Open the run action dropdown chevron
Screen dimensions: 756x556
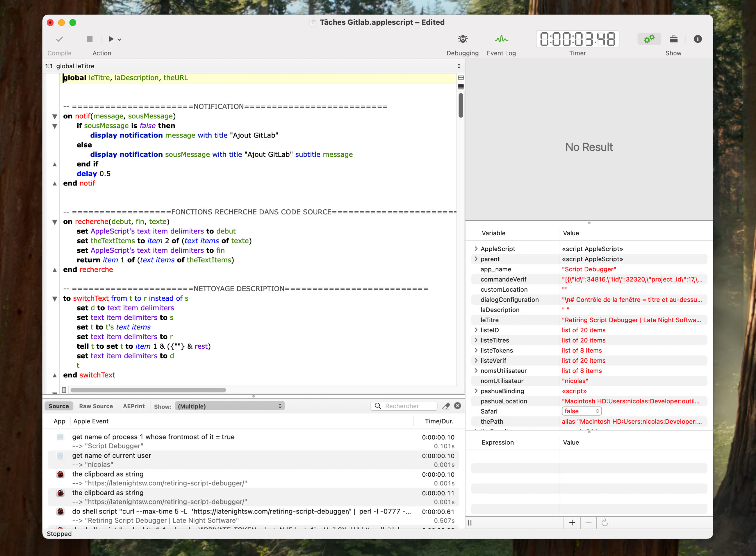pos(120,40)
